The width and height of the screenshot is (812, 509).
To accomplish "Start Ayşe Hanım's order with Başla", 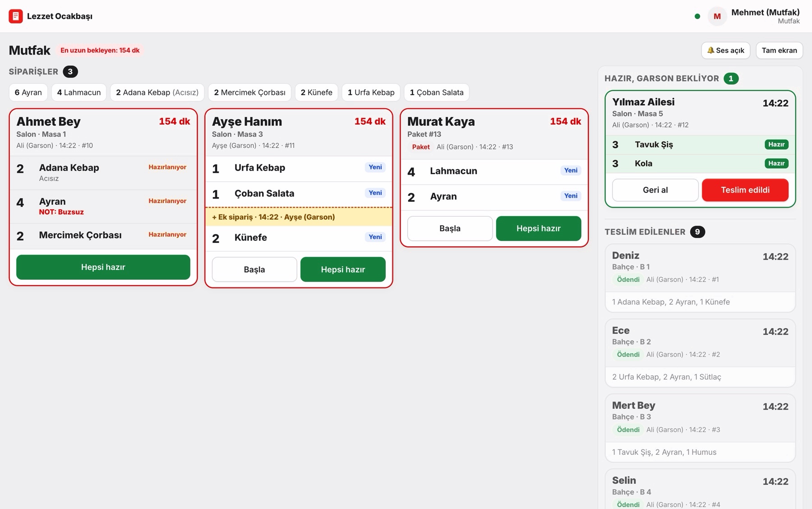I will (x=254, y=269).
